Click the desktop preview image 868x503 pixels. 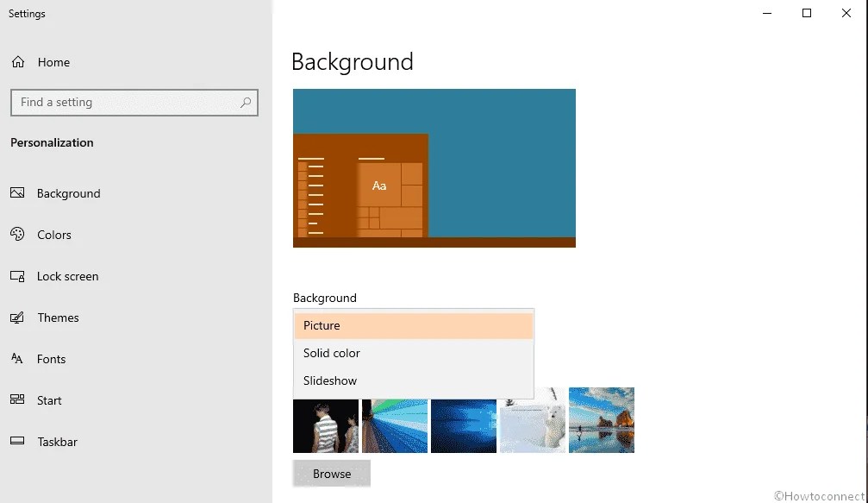(434, 167)
